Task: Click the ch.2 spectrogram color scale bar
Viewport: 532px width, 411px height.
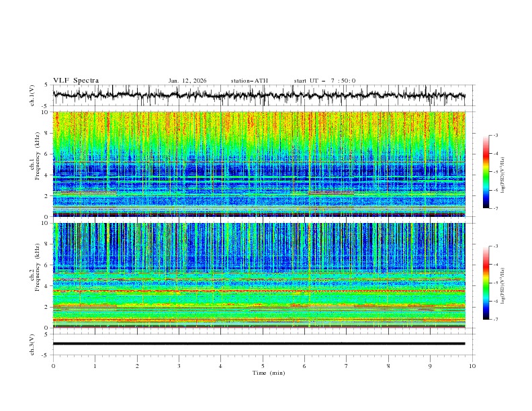Action: click(486, 283)
